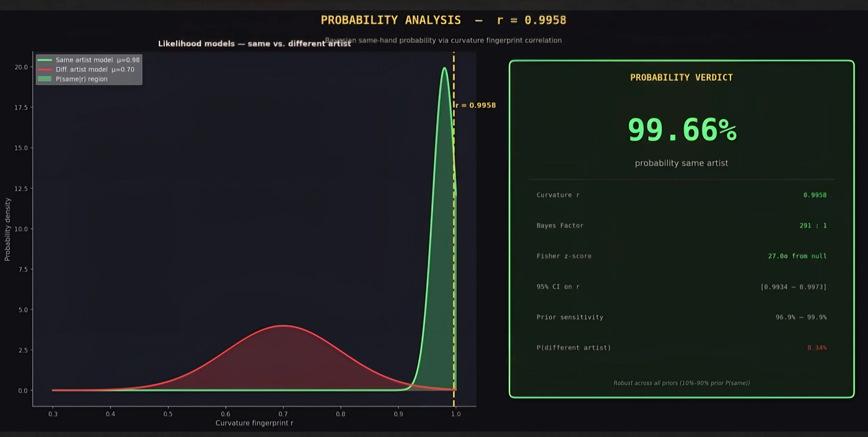Click the Robust across all priors footnote
Screen dimensions: 868x437
(x=681, y=383)
